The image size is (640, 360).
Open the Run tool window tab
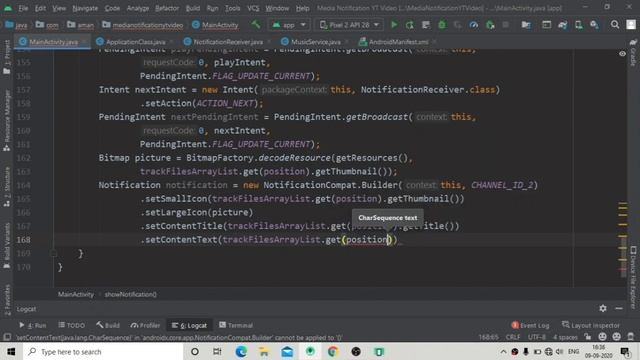(x=32, y=325)
